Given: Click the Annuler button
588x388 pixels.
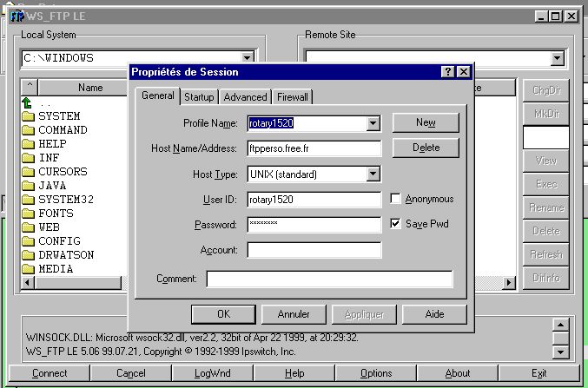Looking at the screenshot, I should [x=294, y=314].
